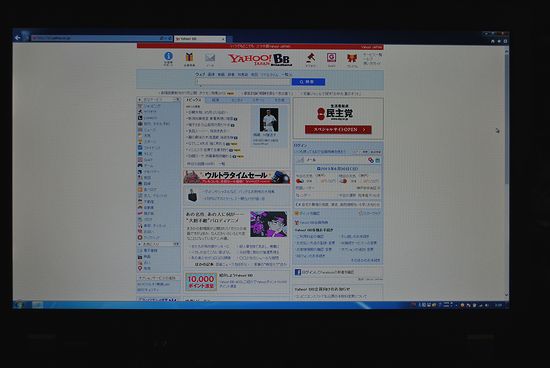
Task: Open the browser home icon
Action: 492,41
